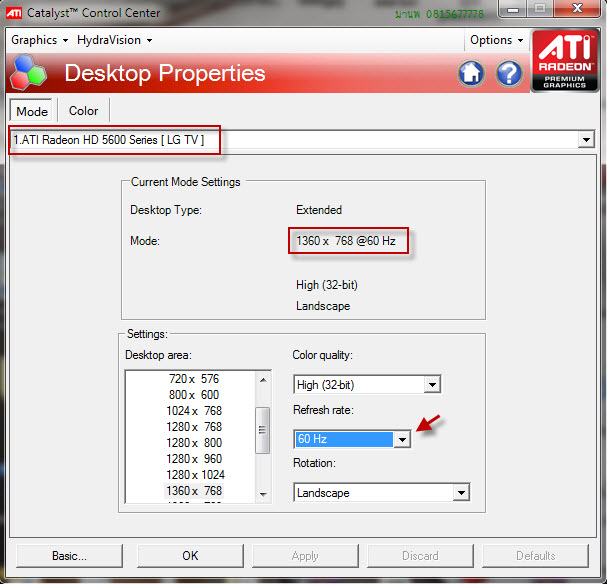Click the 1360 x 768 @60 Hz mode text
Screen dimensions: 607x584
(346, 241)
